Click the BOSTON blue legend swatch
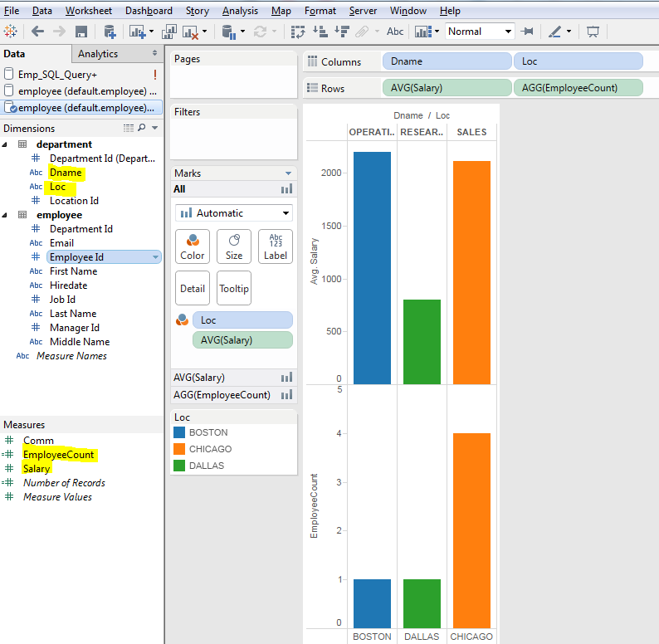The width and height of the screenshot is (659, 644). pyautogui.click(x=179, y=432)
